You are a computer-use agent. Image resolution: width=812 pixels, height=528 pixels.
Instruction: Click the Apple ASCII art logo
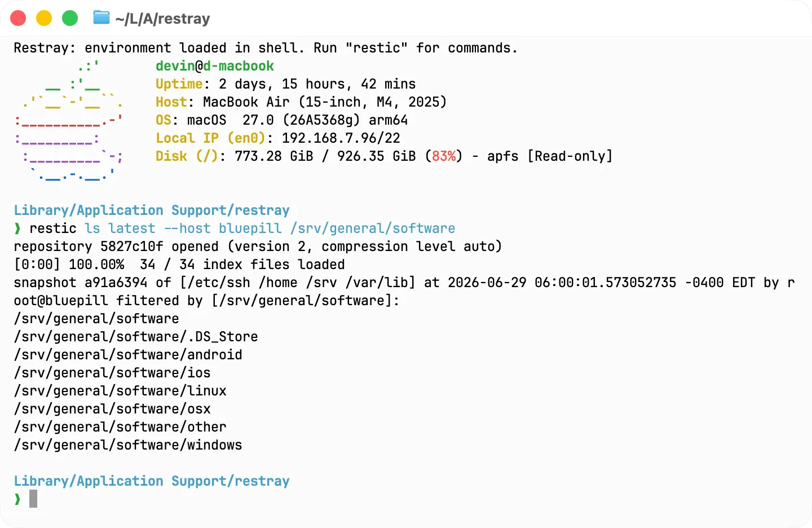click(x=69, y=121)
